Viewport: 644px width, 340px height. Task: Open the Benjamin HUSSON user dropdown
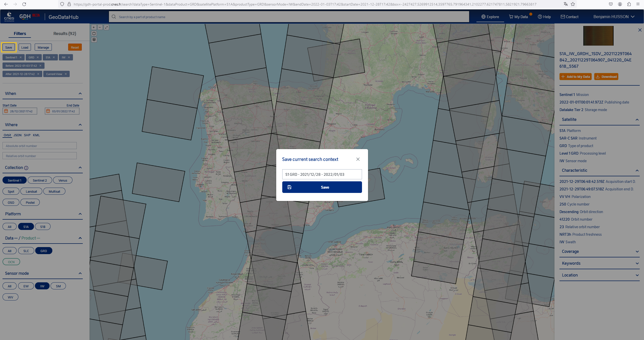click(614, 17)
